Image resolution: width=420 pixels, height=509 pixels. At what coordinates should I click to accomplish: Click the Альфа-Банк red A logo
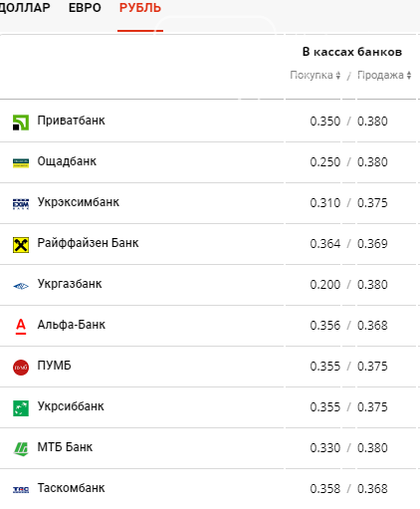[x=21, y=327]
